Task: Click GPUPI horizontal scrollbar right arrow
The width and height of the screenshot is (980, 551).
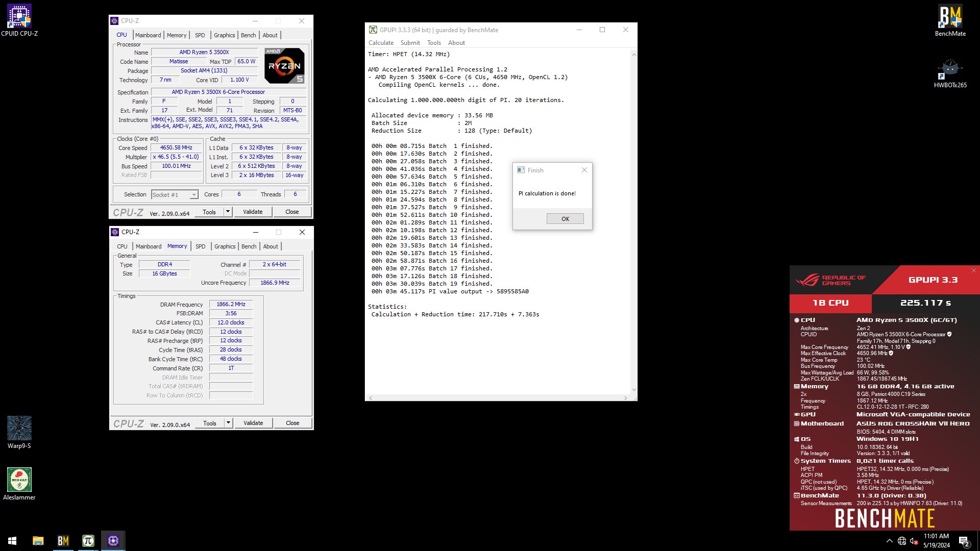Action: click(x=626, y=398)
